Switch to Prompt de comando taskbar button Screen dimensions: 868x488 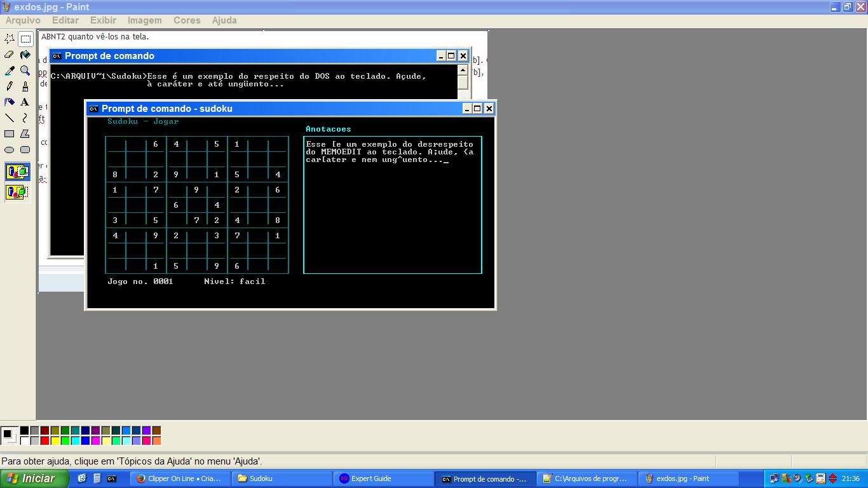(485, 478)
